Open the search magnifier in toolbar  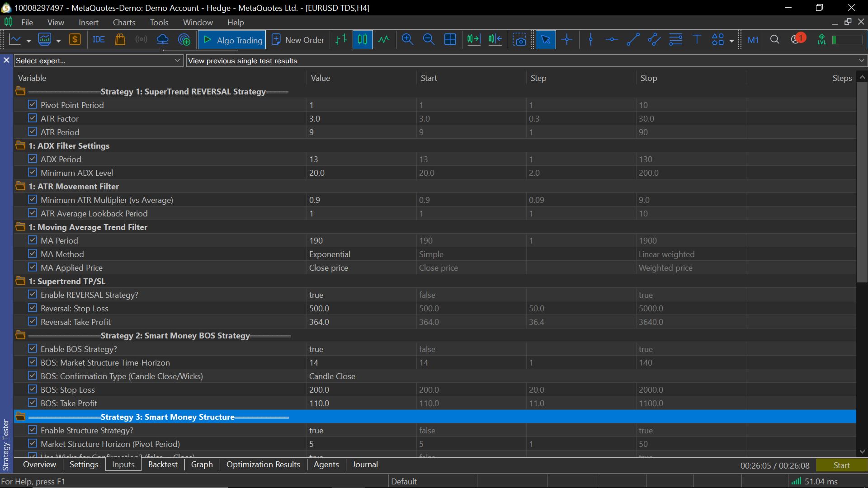(774, 40)
